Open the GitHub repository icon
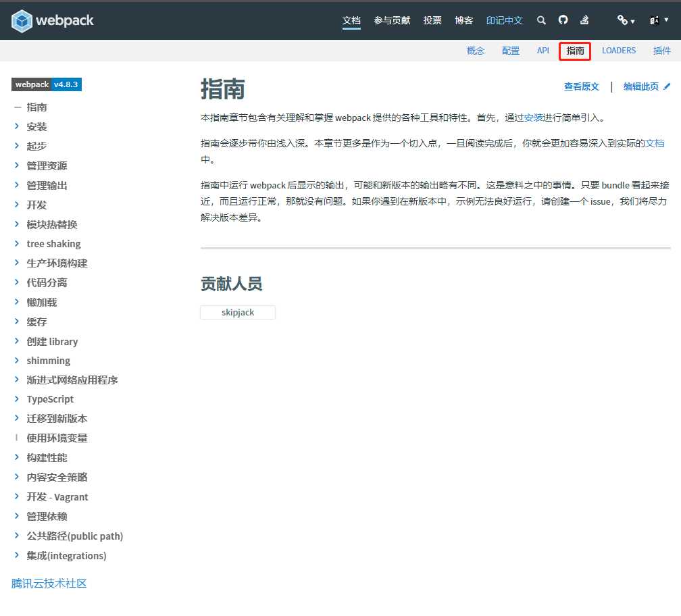The image size is (681, 616). [x=563, y=20]
